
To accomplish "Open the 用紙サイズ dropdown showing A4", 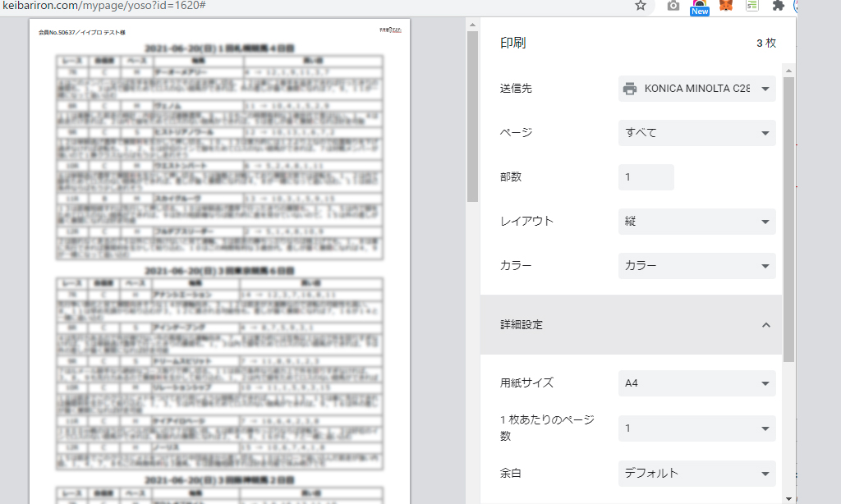I will (696, 383).
